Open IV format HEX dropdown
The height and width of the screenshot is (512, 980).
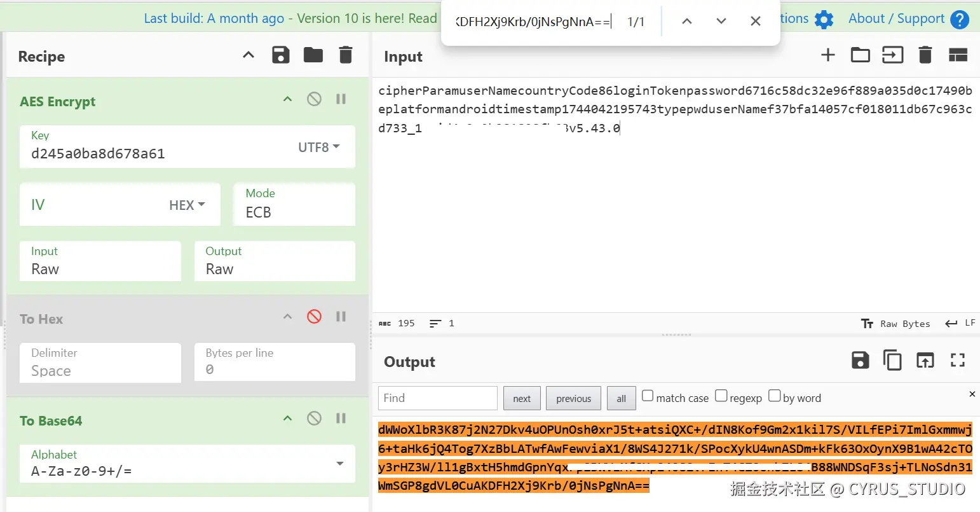click(187, 205)
